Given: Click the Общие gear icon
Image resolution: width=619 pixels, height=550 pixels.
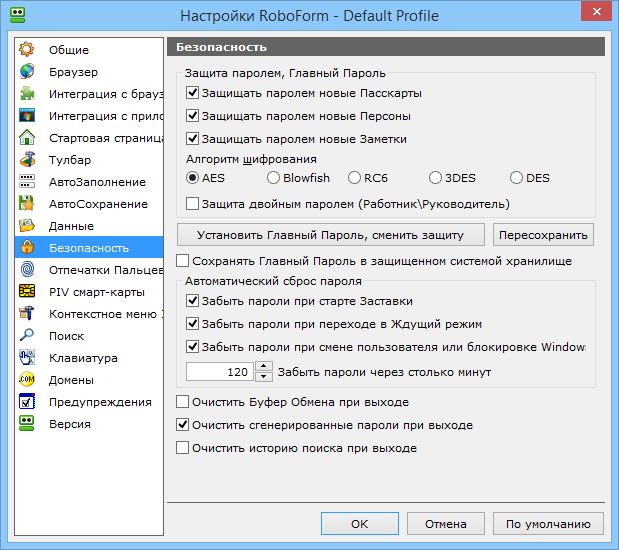Looking at the screenshot, I should pyautogui.click(x=27, y=50).
